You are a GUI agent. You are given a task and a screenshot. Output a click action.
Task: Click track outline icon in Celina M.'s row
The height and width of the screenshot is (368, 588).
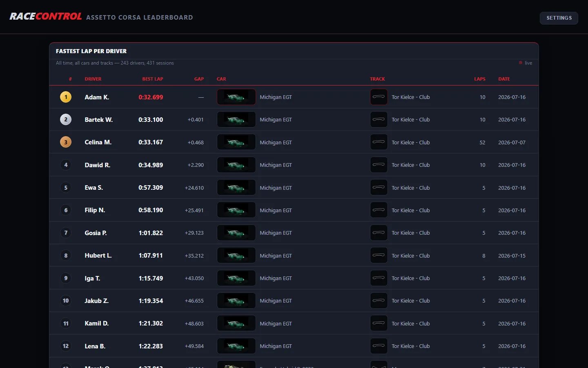(x=379, y=142)
